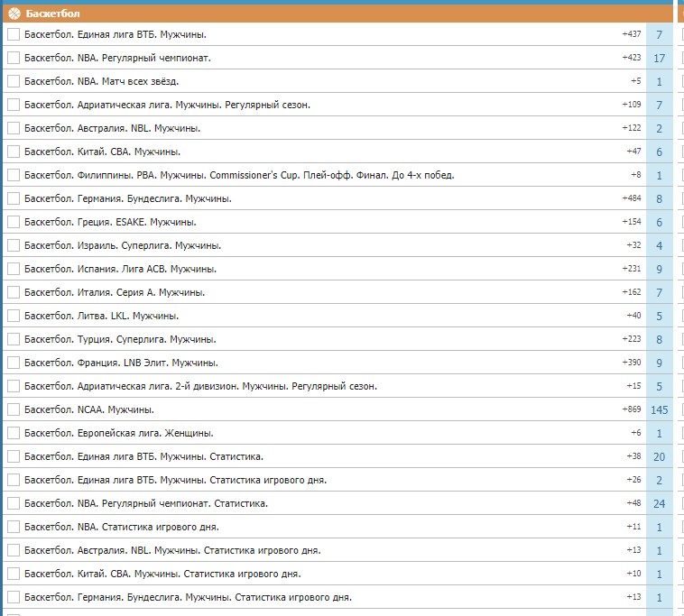Click +484 in Германия Бундеслига row
Image resolution: width=684 pixels, height=616 pixels.
pyautogui.click(x=632, y=198)
